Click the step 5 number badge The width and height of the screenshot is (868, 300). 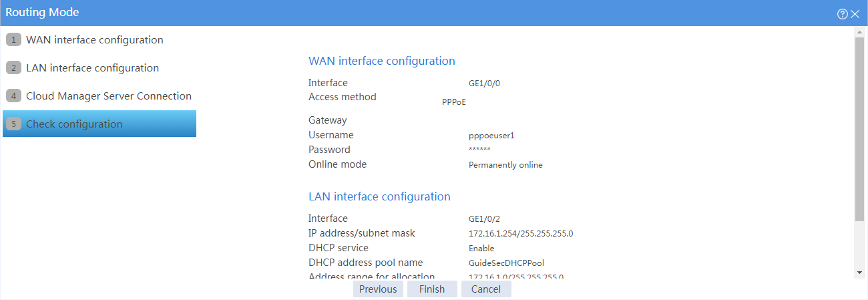[x=14, y=124]
